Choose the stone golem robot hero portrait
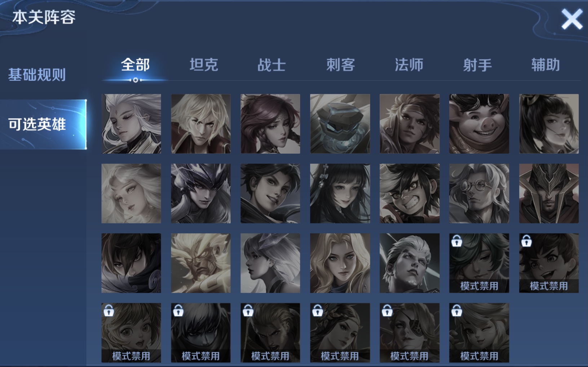588x367 pixels. [340, 124]
